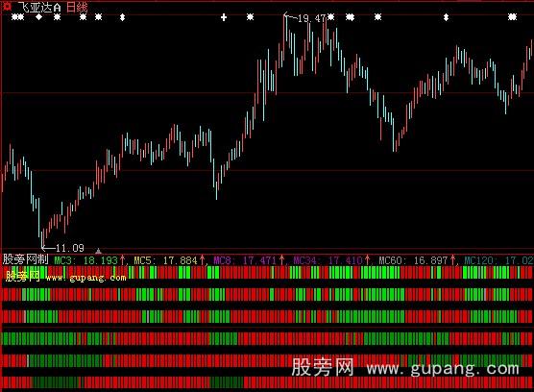Select the purple MC34: 17.410 indicator label
534x392 pixels.
coord(328,260)
